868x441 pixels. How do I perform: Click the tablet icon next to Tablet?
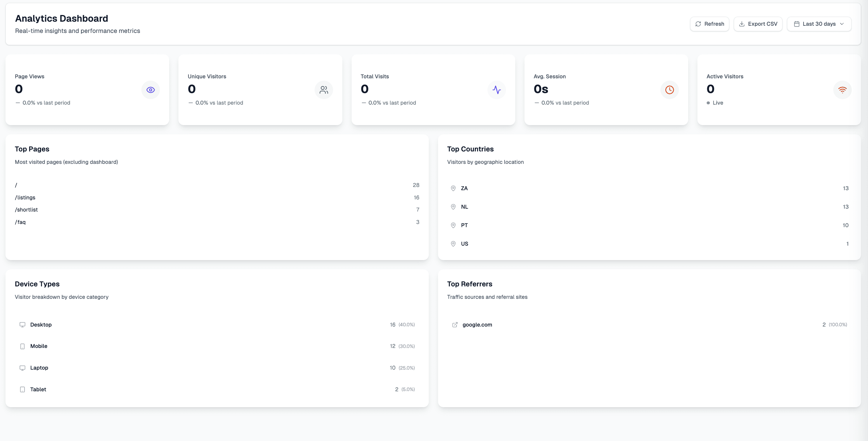tap(22, 389)
